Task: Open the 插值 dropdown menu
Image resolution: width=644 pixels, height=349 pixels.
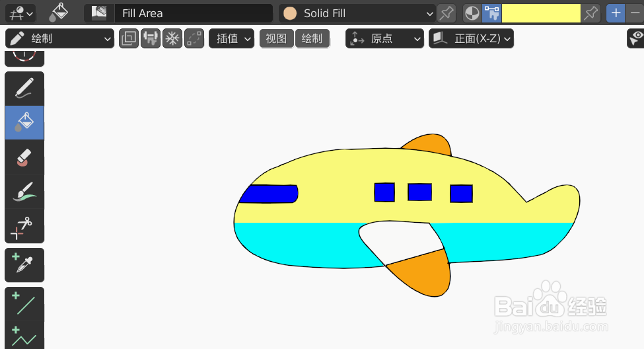Action: click(x=232, y=38)
